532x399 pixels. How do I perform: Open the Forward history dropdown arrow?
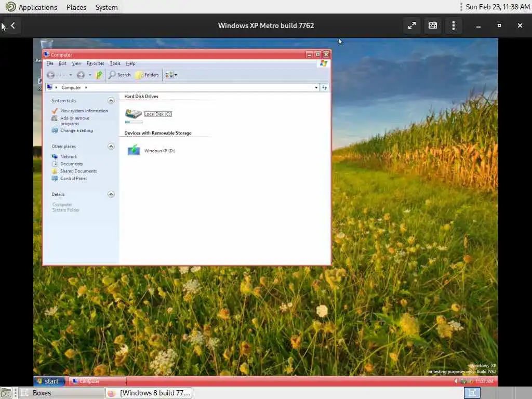[x=90, y=75]
